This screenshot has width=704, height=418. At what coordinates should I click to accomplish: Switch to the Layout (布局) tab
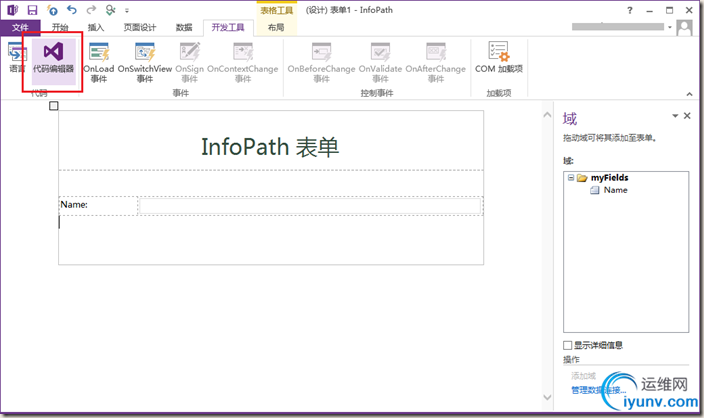tap(276, 27)
